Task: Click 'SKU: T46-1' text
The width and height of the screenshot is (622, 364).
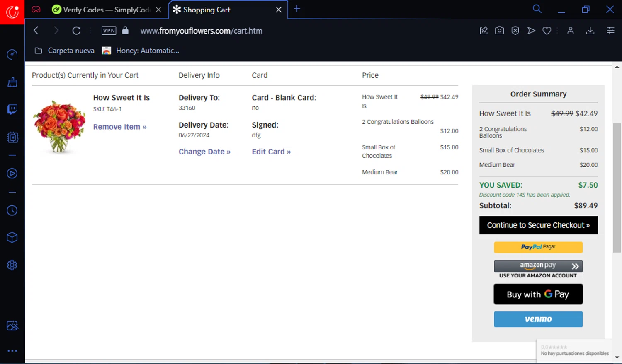Action: coord(107,109)
